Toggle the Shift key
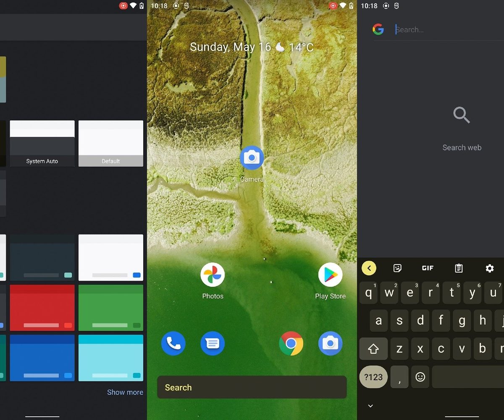The height and width of the screenshot is (420, 504). [373, 349]
